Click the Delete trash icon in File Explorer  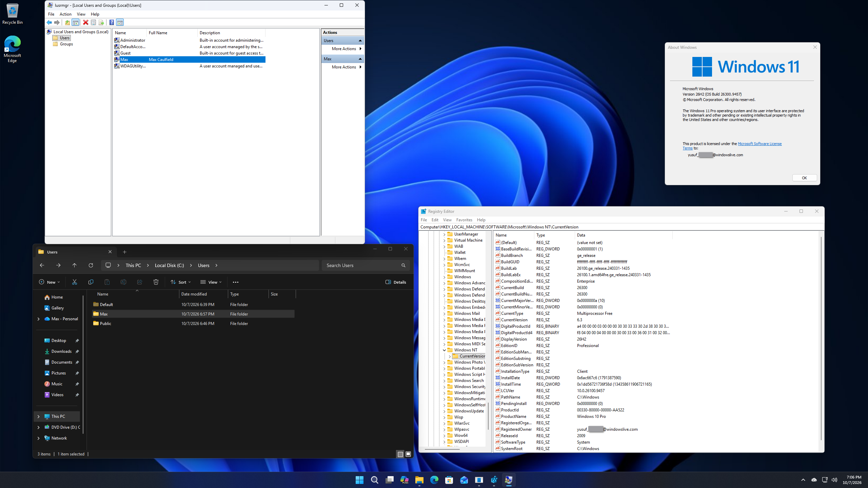coord(156,282)
